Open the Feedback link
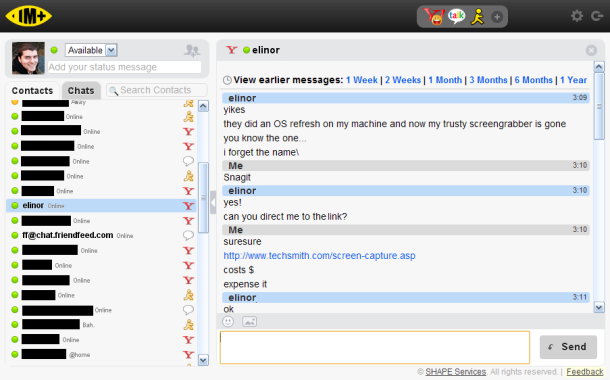 585,372
